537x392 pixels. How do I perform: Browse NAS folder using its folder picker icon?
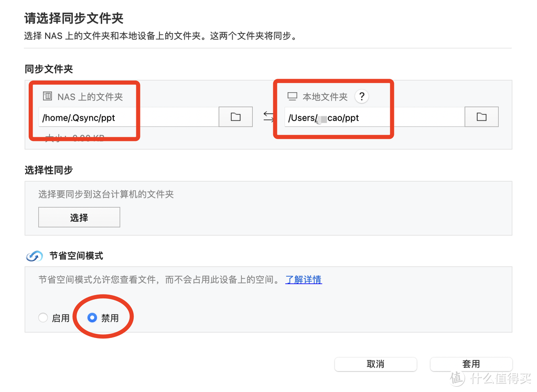[235, 116]
